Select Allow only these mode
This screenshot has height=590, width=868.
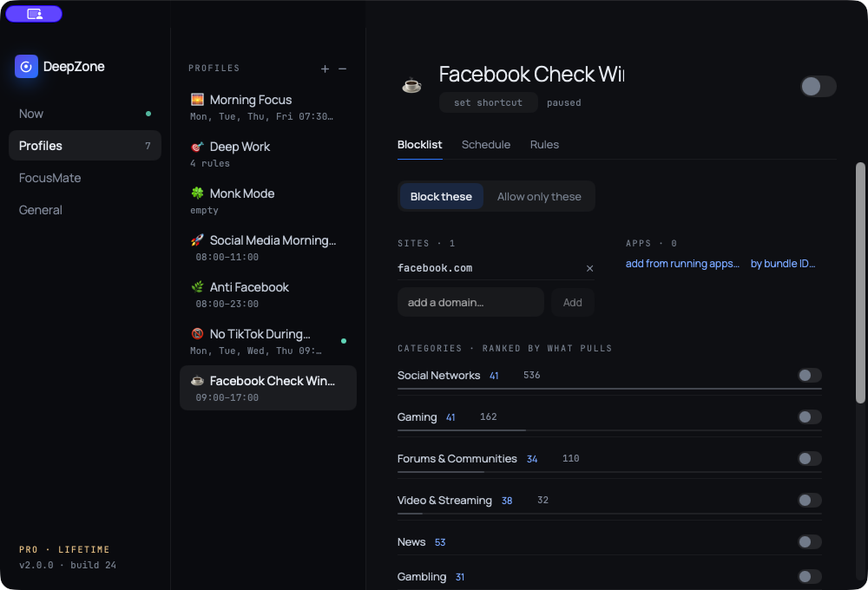539,196
